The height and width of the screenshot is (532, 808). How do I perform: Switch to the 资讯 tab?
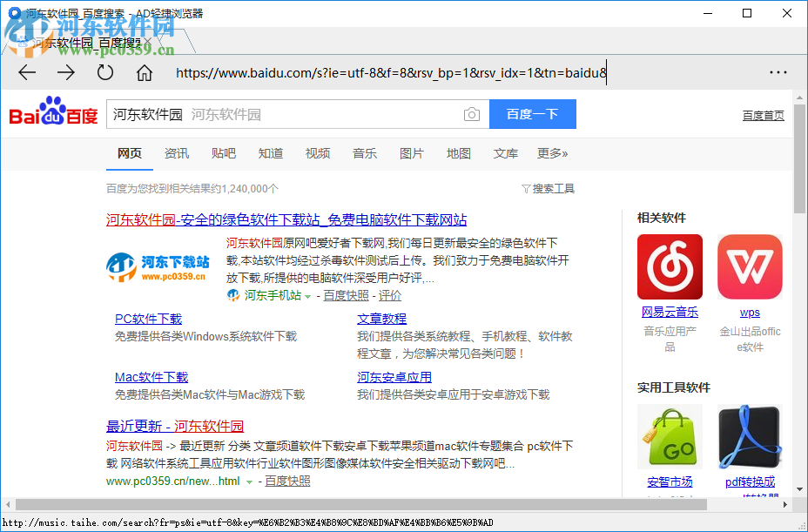point(176,153)
